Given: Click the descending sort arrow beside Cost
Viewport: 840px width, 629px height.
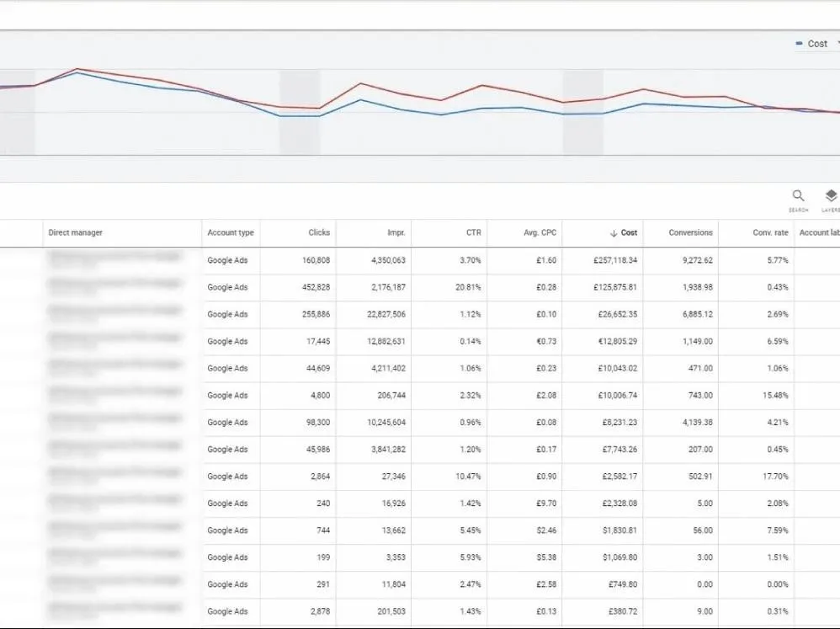Looking at the screenshot, I should tap(613, 233).
